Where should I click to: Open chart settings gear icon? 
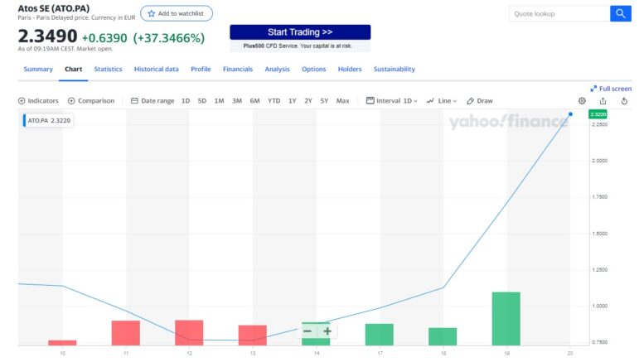pyautogui.click(x=582, y=101)
